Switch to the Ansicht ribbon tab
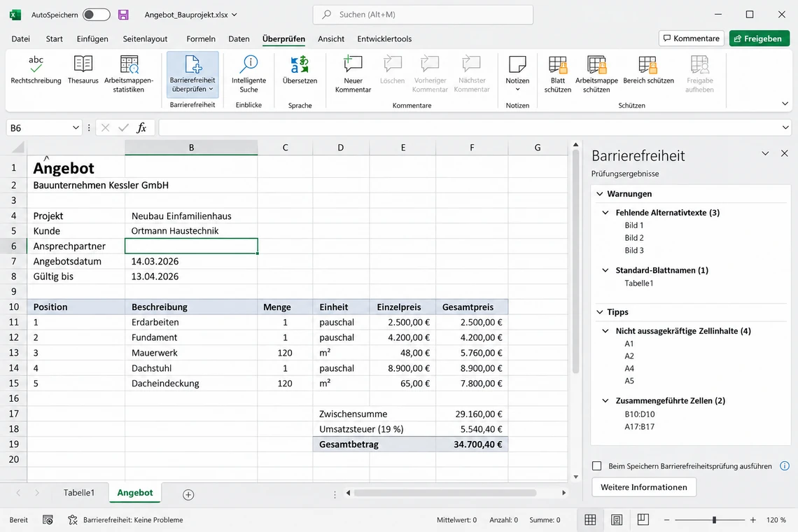The height and width of the screenshot is (532, 798). pyautogui.click(x=331, y=38)
